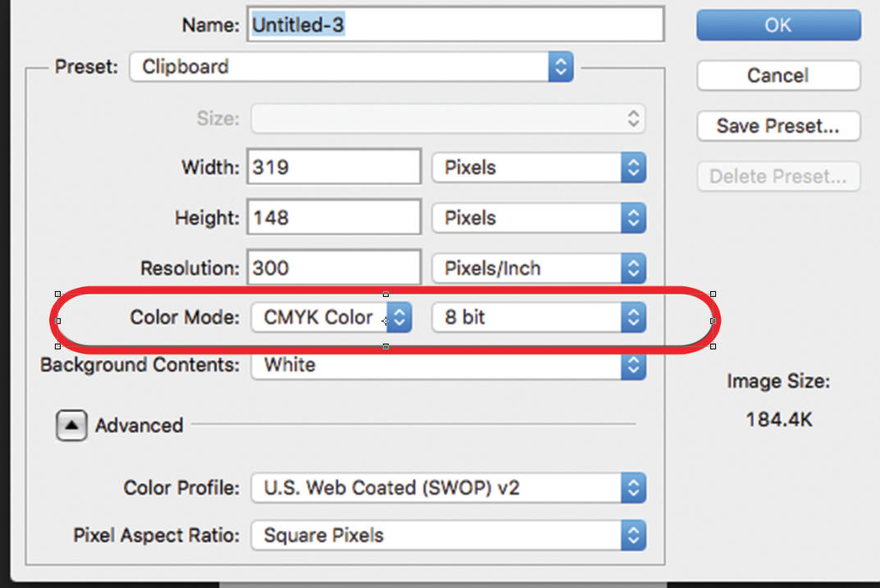Screen dimensions: 880x588
Task: Click the Save Preset button
Action: (x=778, y=126)
